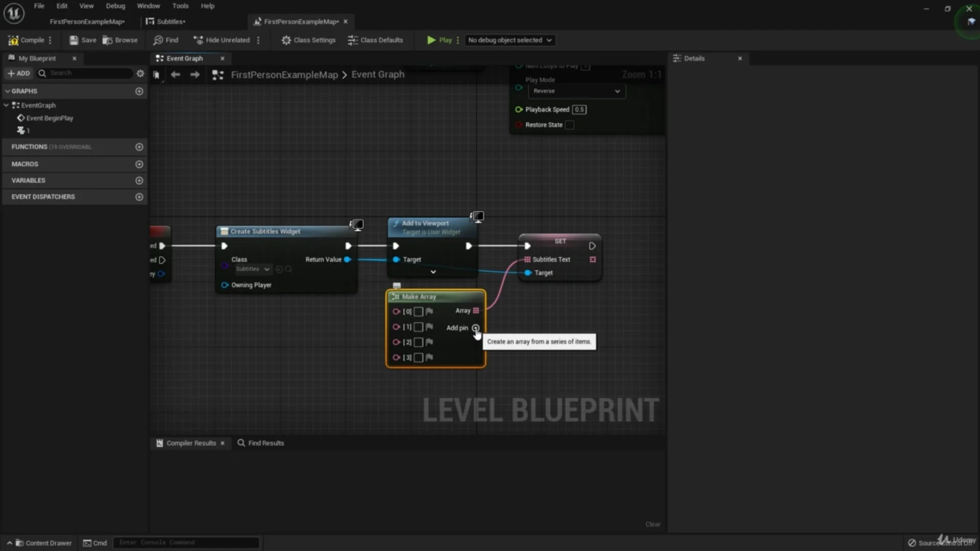Add a new graph
The height and width of the screenshot is (551, 980).
point(139,91)
